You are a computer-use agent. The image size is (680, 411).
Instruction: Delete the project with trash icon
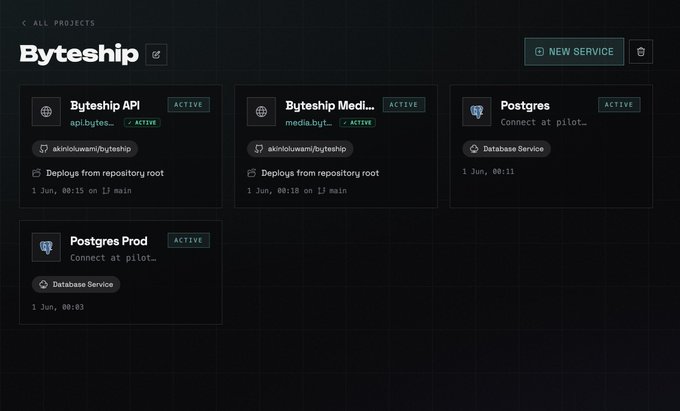point(641,52)
